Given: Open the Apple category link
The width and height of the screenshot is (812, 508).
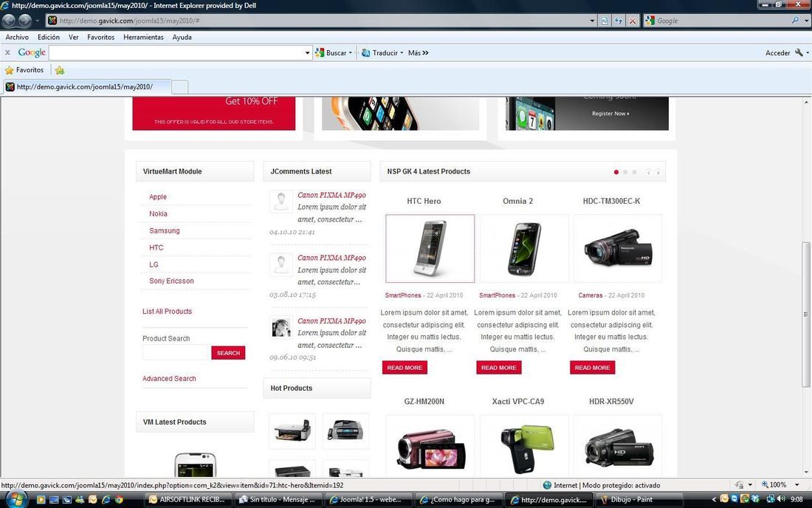Looking at the screenshot, I should click(158, 197).
